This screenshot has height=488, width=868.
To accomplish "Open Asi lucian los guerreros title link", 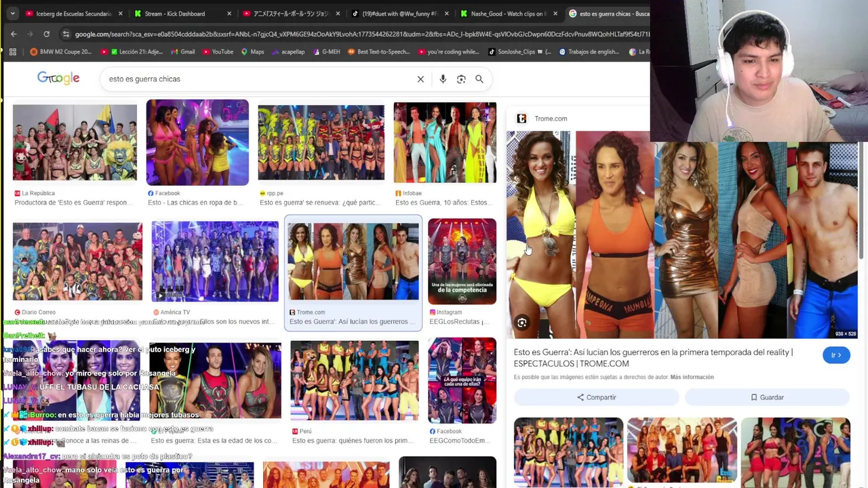I will point(653,358).
